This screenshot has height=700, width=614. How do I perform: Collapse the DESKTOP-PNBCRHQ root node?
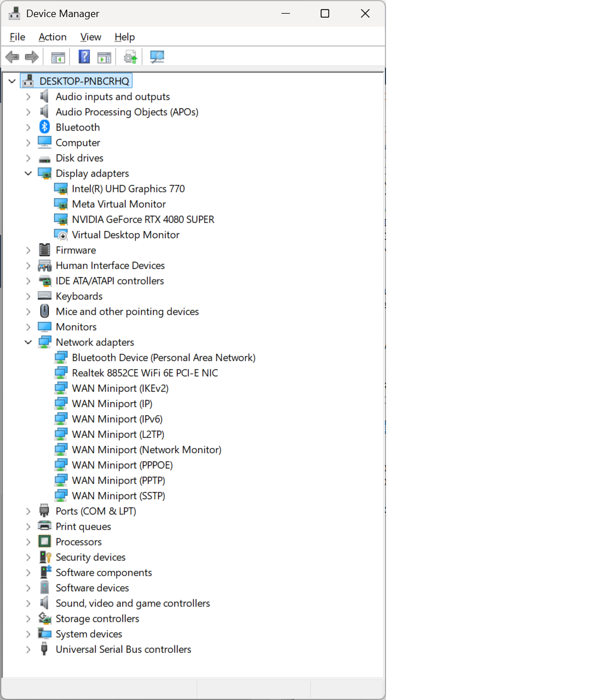(12, 81)
